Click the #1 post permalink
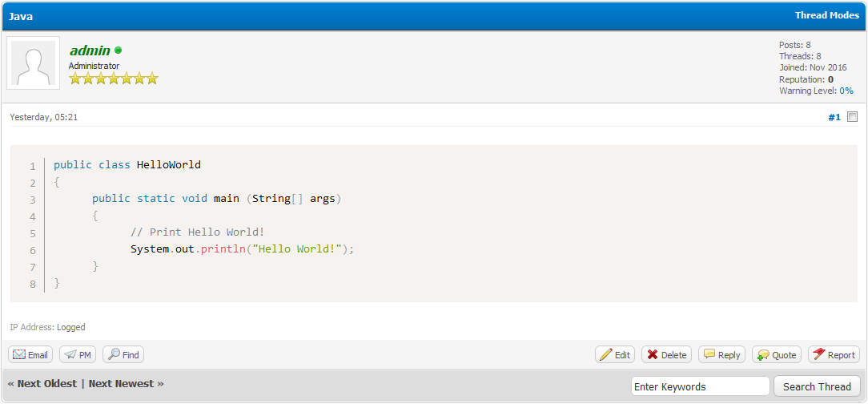 [834, 117]
